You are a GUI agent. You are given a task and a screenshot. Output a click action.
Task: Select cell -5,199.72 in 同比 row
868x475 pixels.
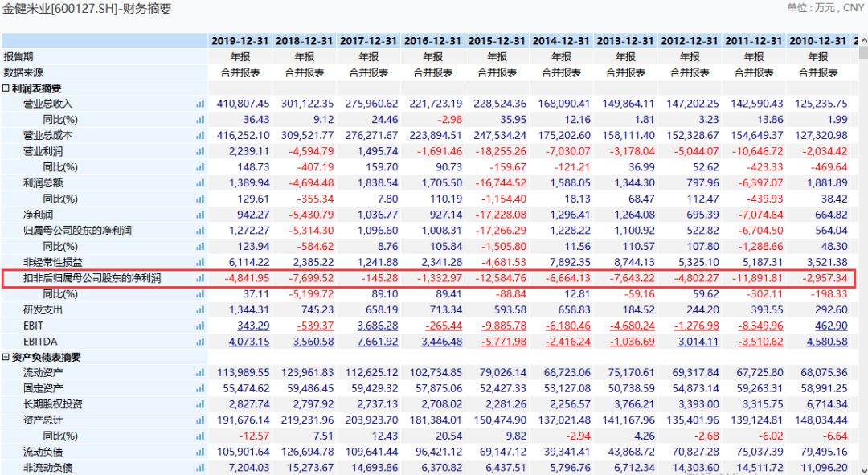point(311,294)
